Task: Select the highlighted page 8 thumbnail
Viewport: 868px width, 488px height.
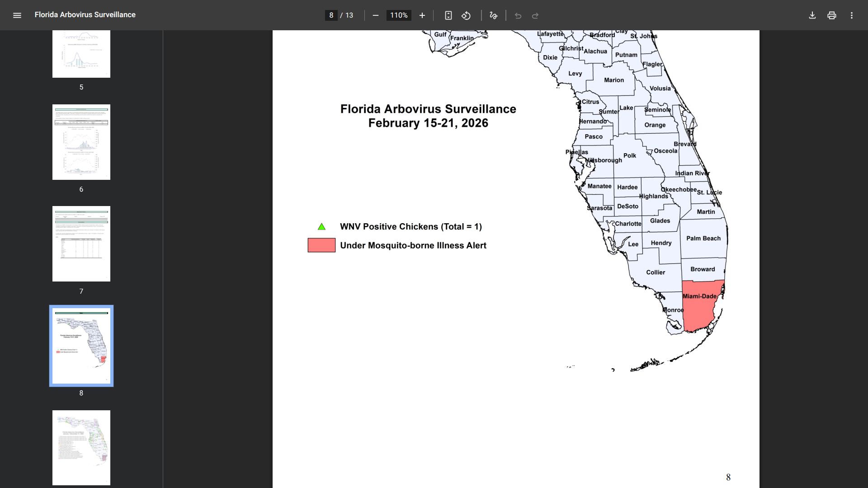Action: 81,346
